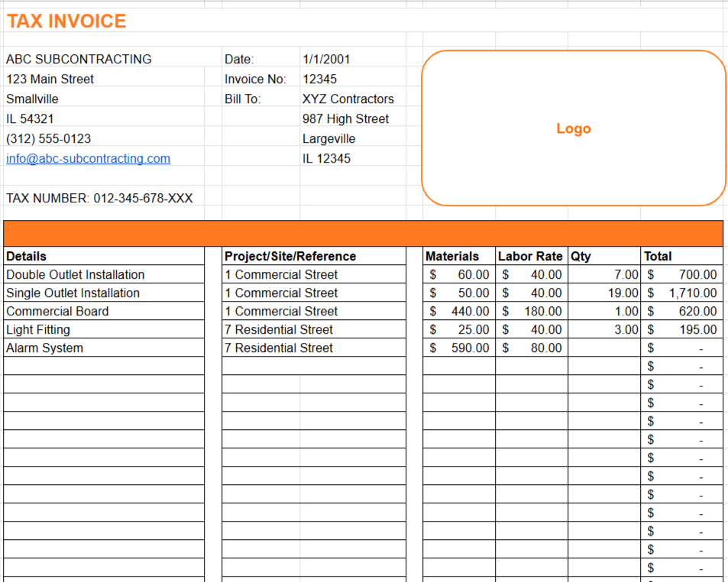Select the $590.00 materials cell
The height and width of the screenshot is (582, 728).
point(459,348)
